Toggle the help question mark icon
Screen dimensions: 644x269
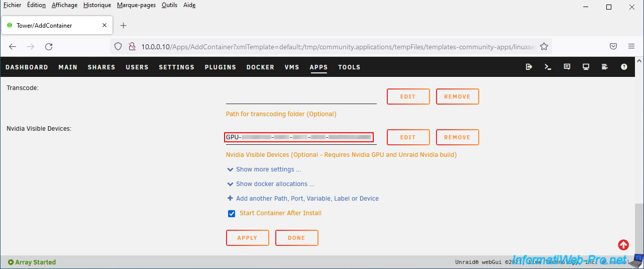tap(624, 67)
